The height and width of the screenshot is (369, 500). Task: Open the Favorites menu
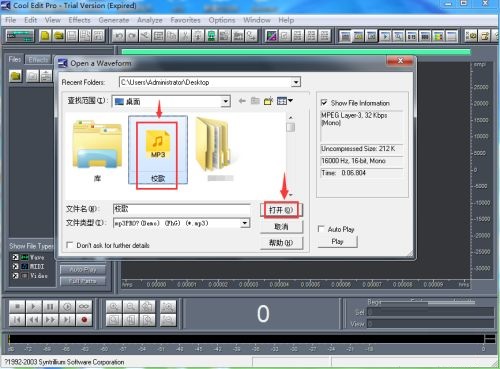click(x=185, y=20)
